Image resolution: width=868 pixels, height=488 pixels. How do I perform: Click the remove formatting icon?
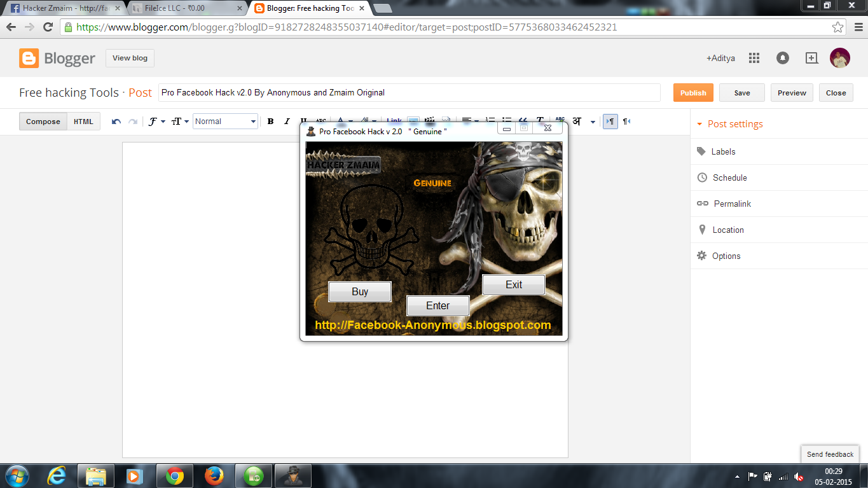540,121
